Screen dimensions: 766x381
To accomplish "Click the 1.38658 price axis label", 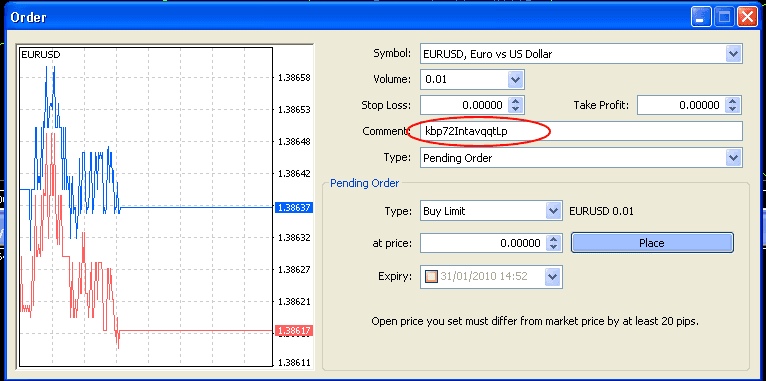I will tap(294, 78).
